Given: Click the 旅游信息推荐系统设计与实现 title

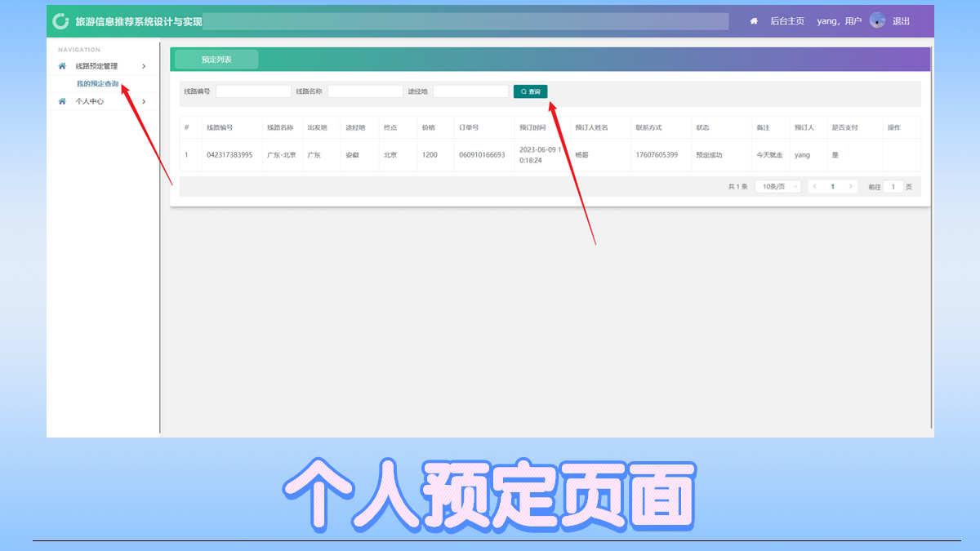Looking at the screenshot, I should tap(138, 21).
